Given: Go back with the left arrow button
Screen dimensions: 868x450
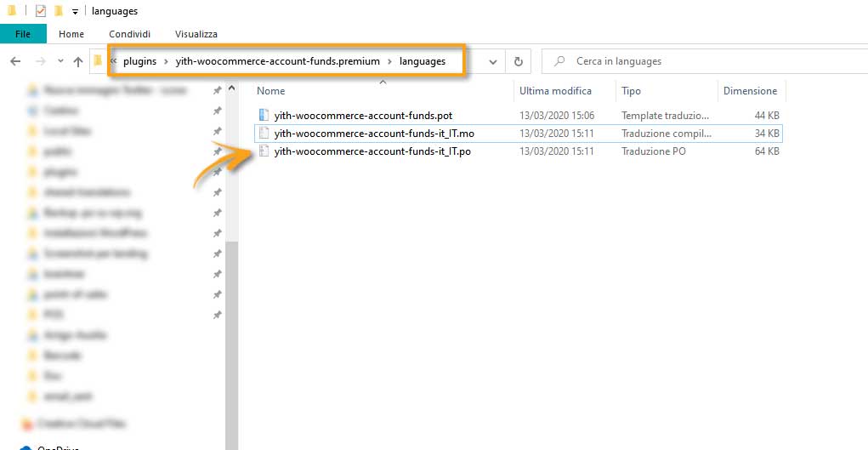Looking at the screenshot, I should tap(15, 61).
